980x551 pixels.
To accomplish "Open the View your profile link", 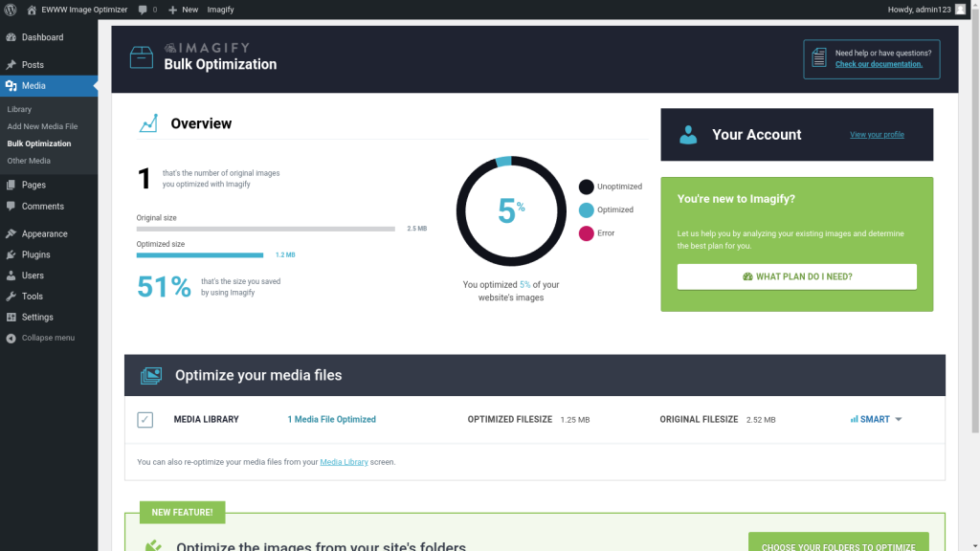I will (x=877, y=135).
